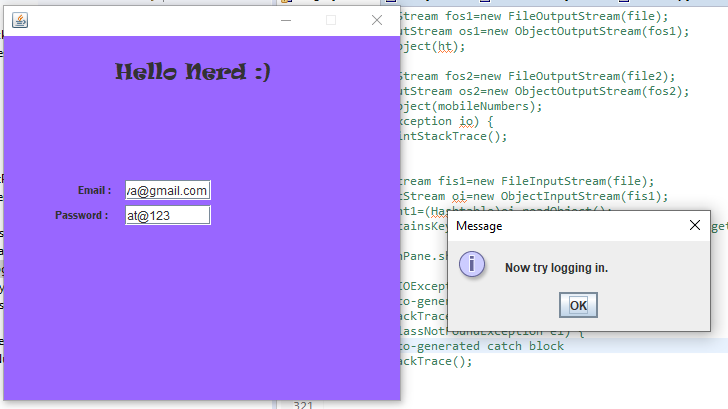Click code line with FileInputStream(file) in editor
The height and width of the screenshot is (409, 728).
[x=527, y=181]
